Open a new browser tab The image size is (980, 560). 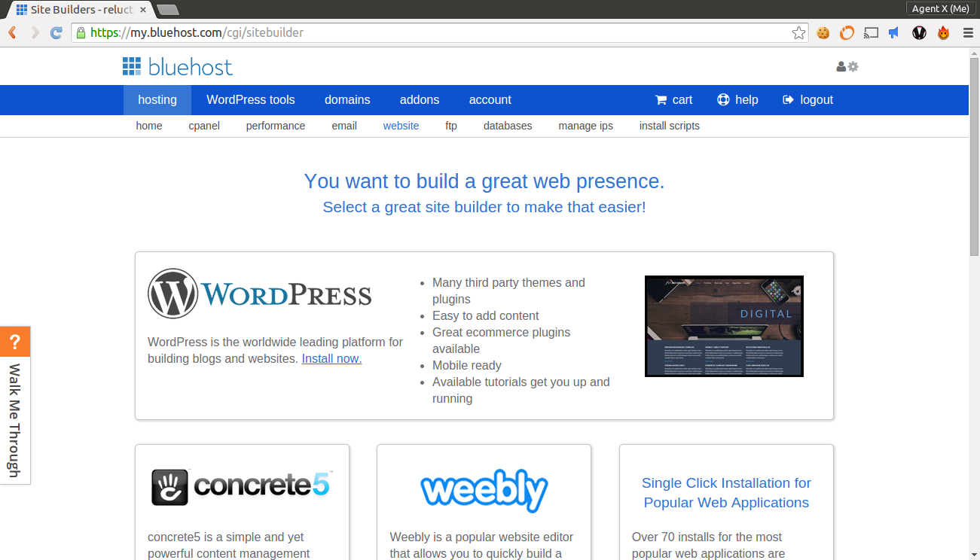[x=167, y=9]
